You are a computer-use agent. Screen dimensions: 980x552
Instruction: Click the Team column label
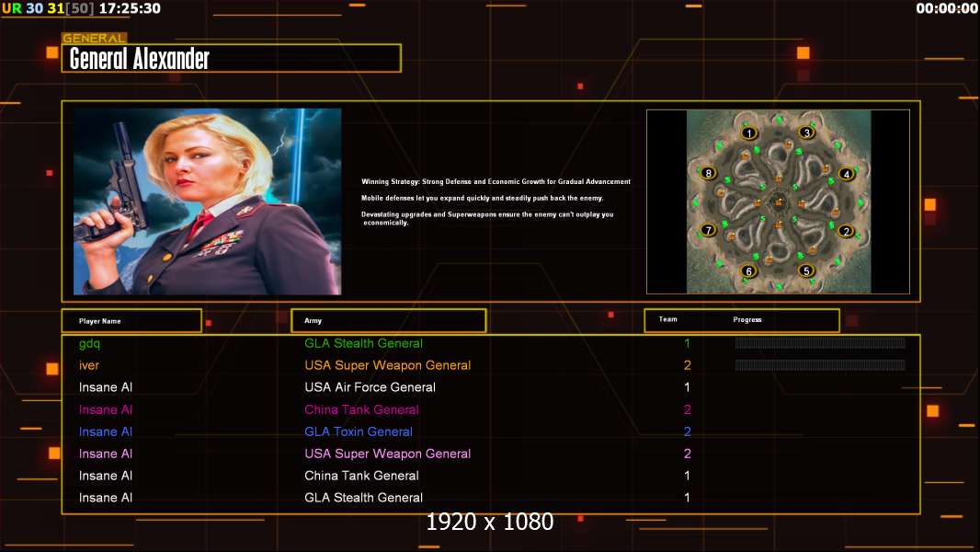[667, 319]
